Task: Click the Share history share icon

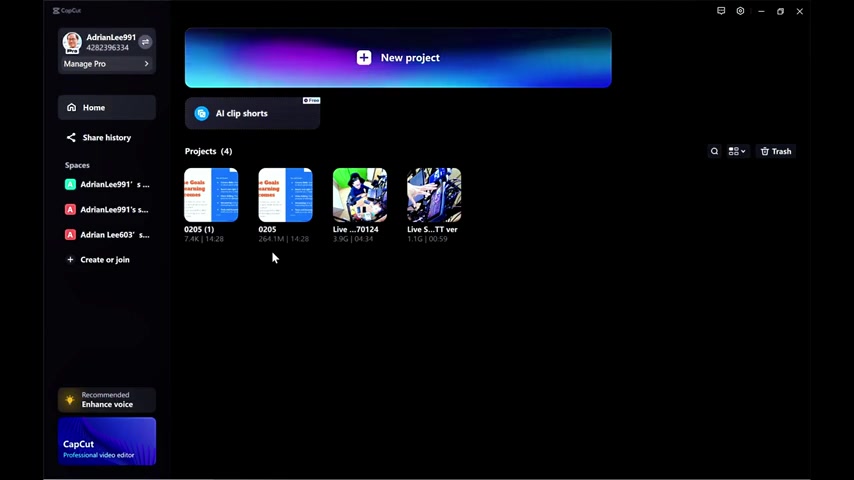Action: tap(71, 138)
